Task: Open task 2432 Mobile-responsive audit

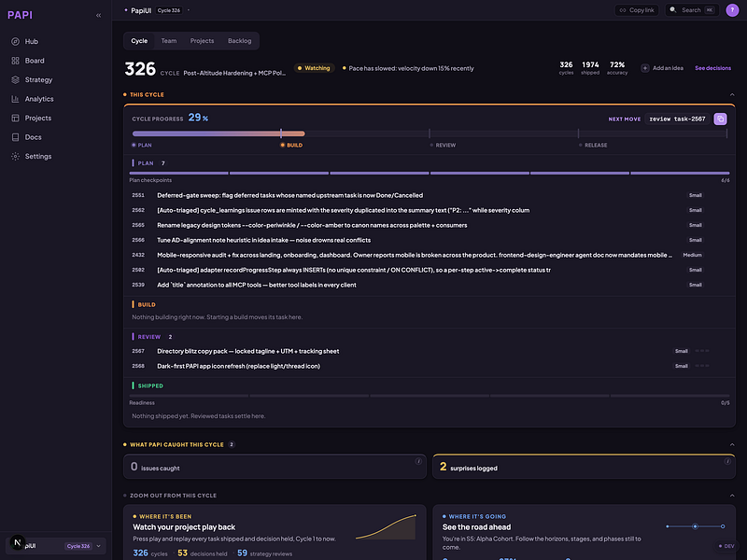Action: click(430, 255)
